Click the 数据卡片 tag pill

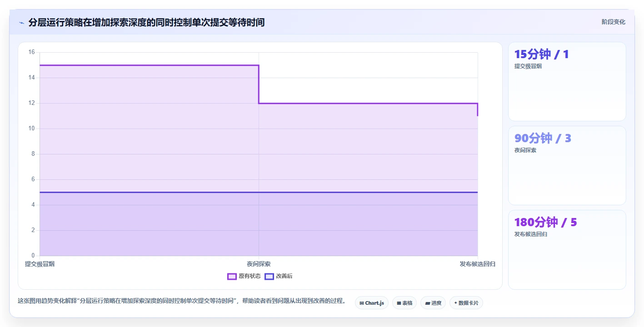(x=466, y=303)
